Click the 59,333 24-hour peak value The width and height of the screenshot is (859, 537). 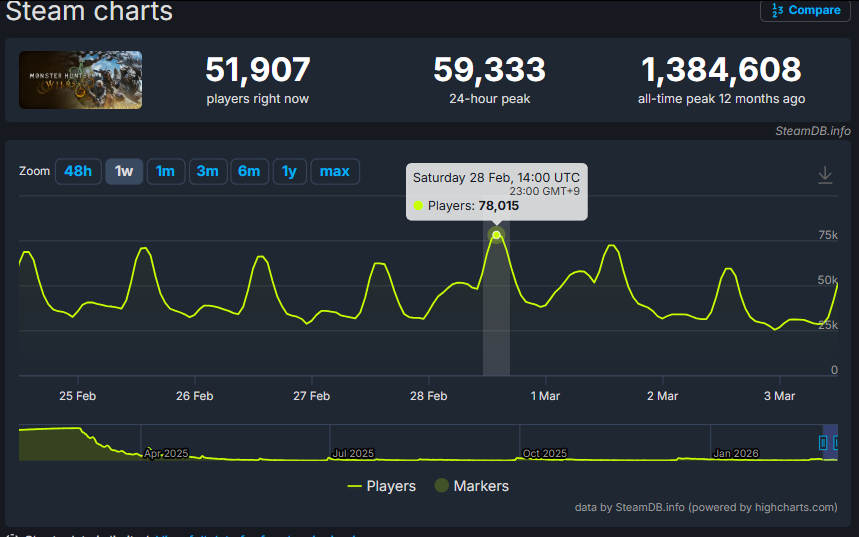point(489,70)
